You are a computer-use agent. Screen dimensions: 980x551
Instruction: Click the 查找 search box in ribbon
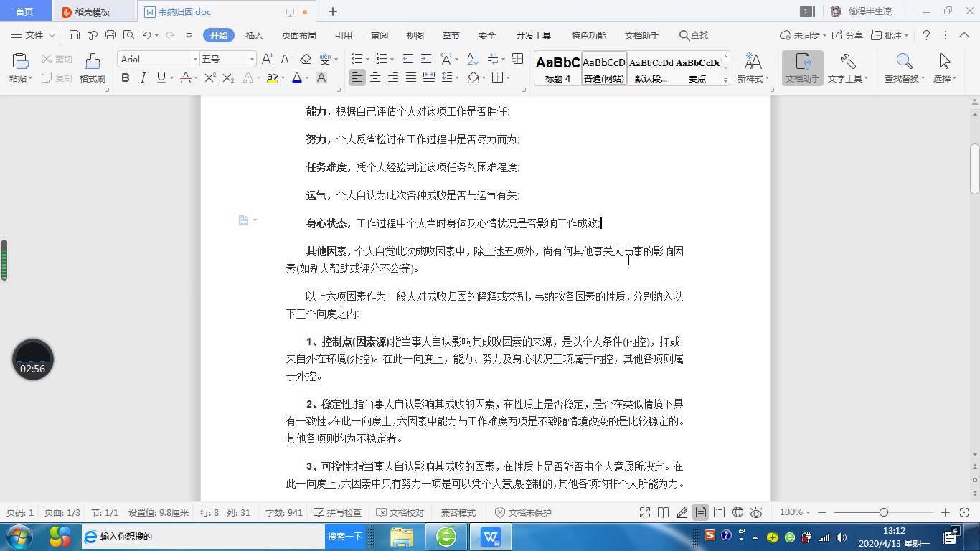[693, 35]
